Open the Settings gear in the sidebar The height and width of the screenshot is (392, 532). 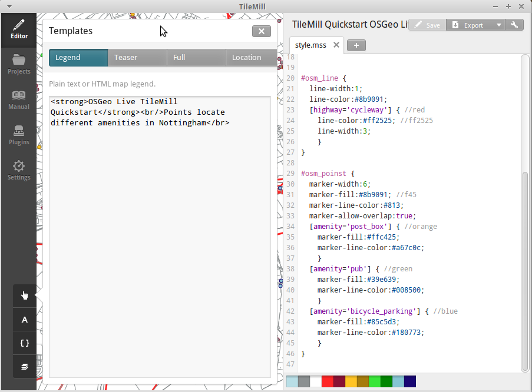coord(19,171)
